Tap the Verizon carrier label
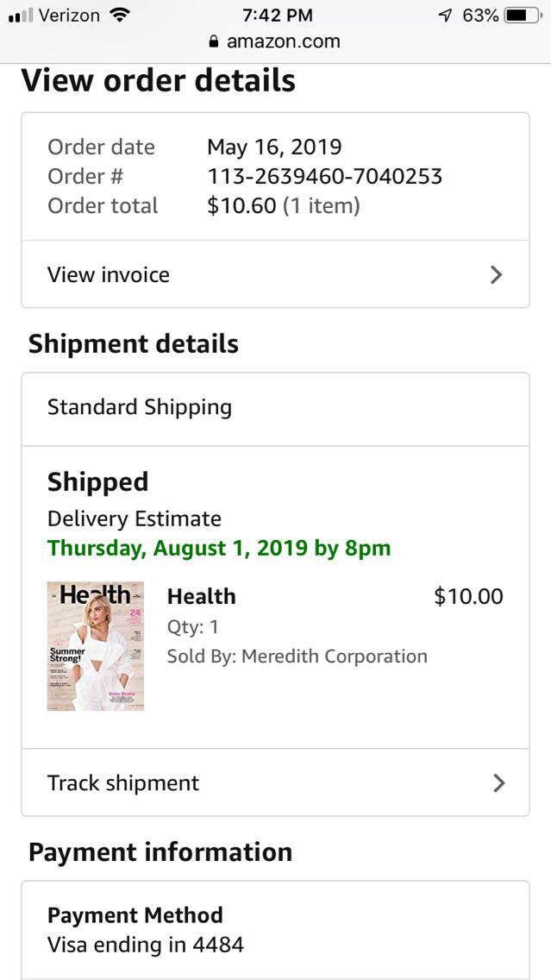This screenshot has width=551, height=980. (x=69, y=16)
